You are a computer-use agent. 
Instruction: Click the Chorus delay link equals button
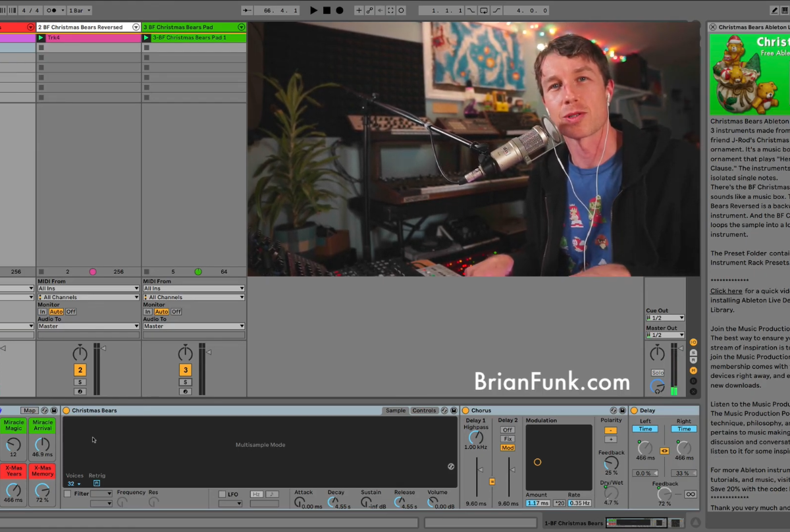492,482
